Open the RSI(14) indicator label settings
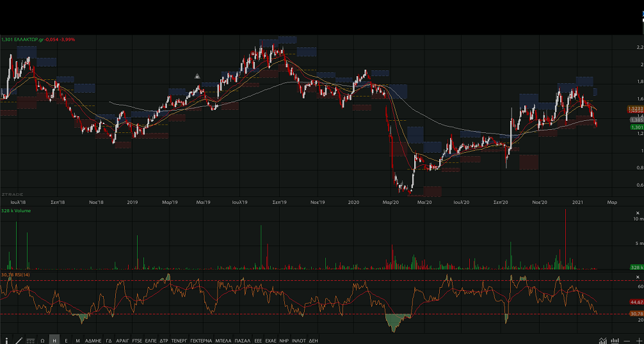The width and height of the screenshot is (644, 344). pos(17,275)
